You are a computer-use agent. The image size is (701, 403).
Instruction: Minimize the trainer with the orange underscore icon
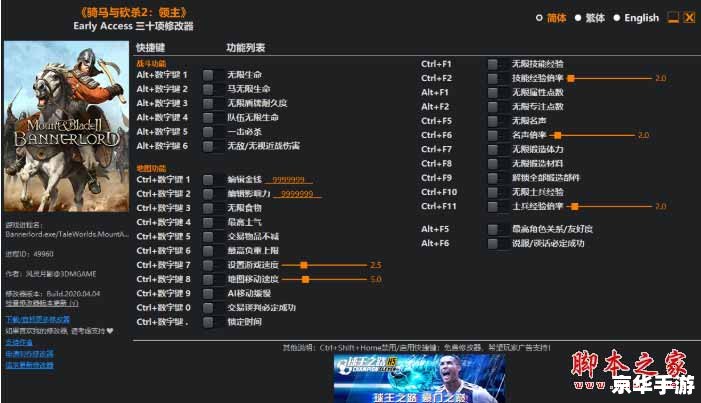coord(673,17)
